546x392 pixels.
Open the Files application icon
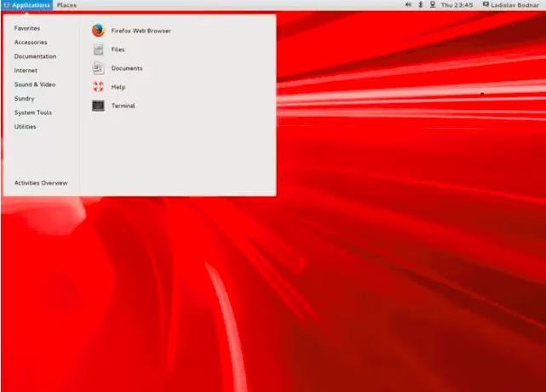[x=98, y=49]
